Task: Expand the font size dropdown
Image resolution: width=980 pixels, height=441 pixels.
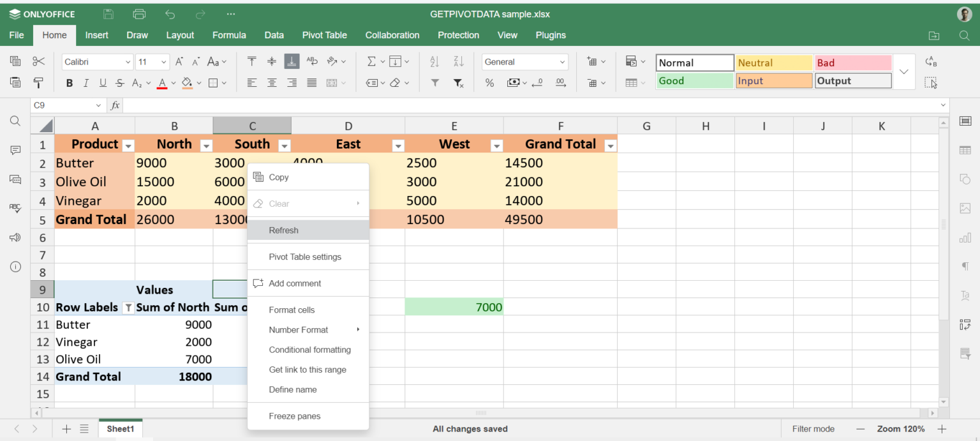Action: [165, 61]
